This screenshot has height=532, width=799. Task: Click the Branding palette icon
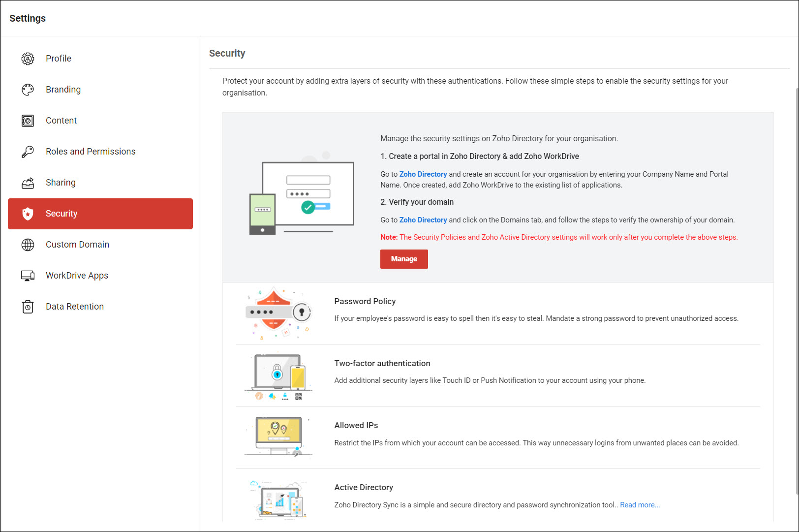28,90
